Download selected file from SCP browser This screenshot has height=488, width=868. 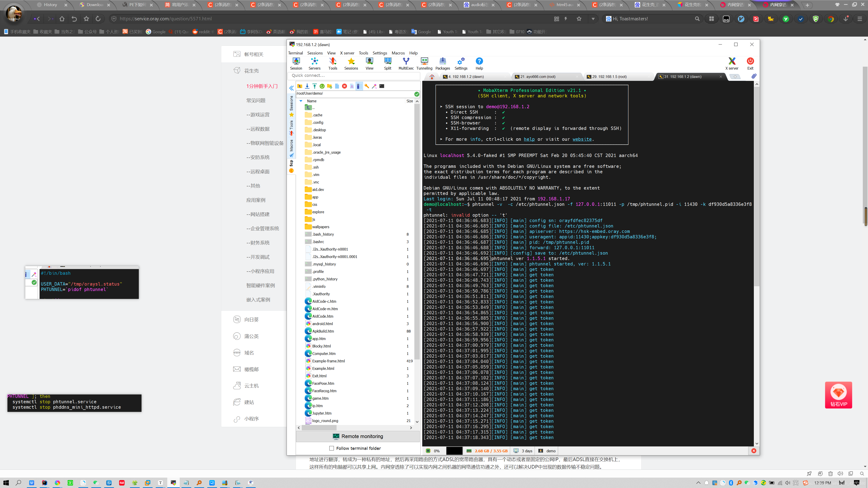click(307, 86)
